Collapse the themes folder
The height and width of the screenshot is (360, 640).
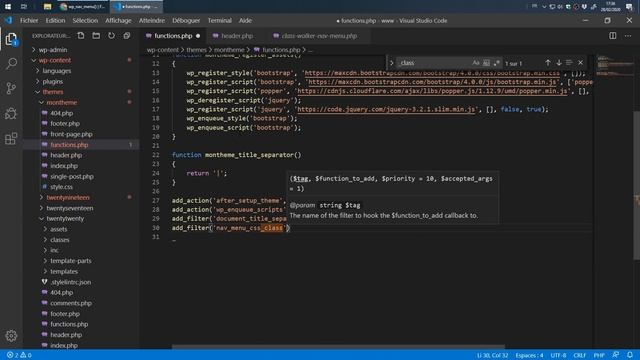click(53, 92)
